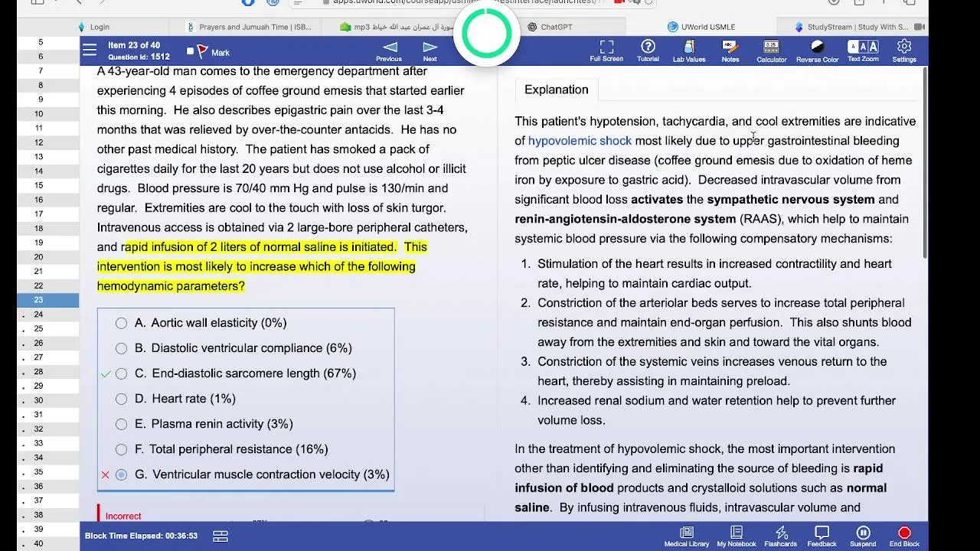Jump to question 24 in list

(47, 314)
